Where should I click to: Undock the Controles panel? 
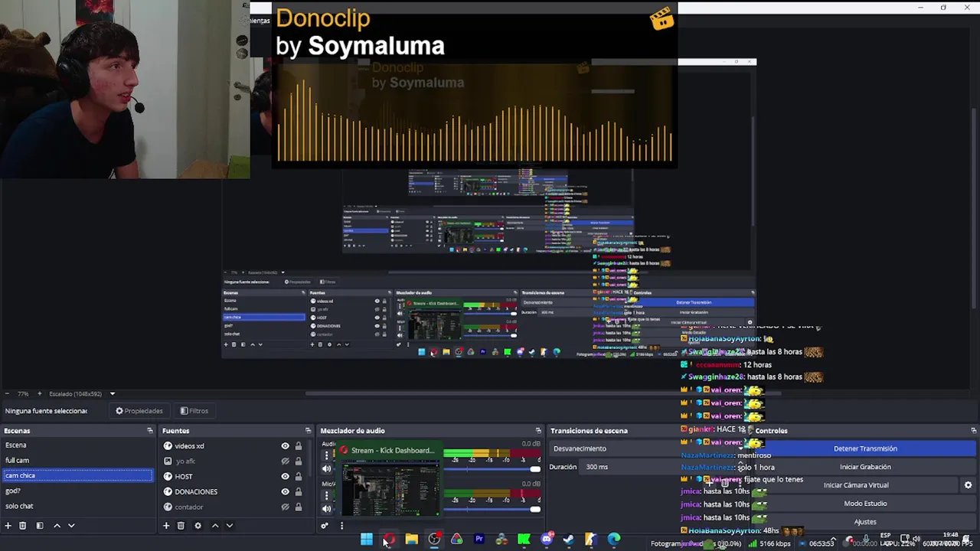pos(973,431)
